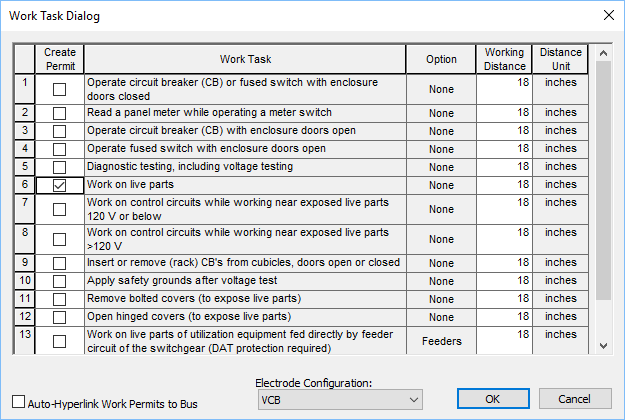The width and height of the screenshot is (625, 420).
Task: Click Option cell for Work on live parts
Action: 441,185
